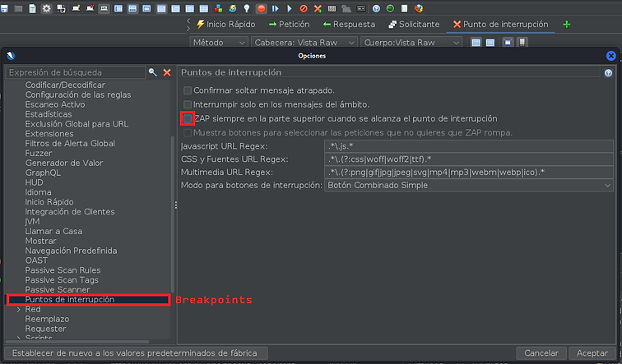Open Cabecera: Vista Raw dropdown
The height and width of the screenshot is (364, 622).
click(x=304, y=43)
